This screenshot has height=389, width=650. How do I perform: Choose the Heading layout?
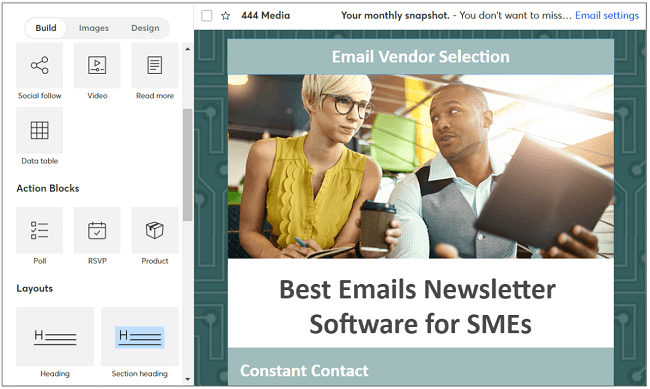[55, 336]
